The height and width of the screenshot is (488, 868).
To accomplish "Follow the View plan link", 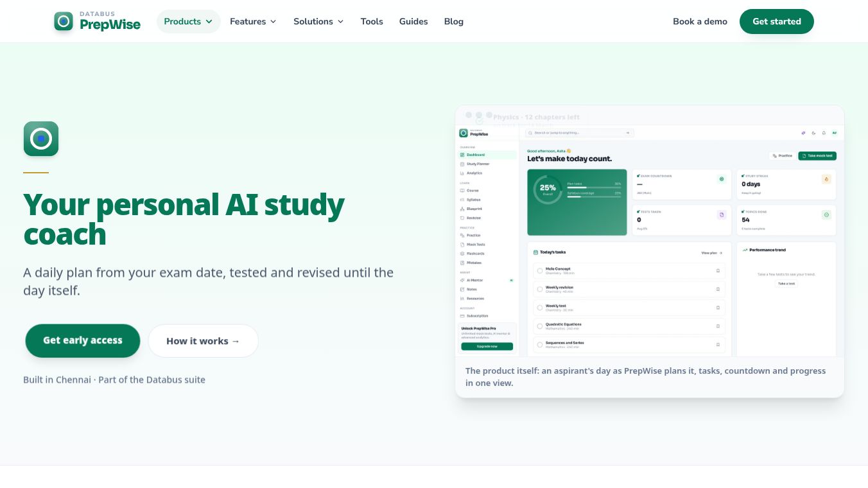I will coord(712,253).
